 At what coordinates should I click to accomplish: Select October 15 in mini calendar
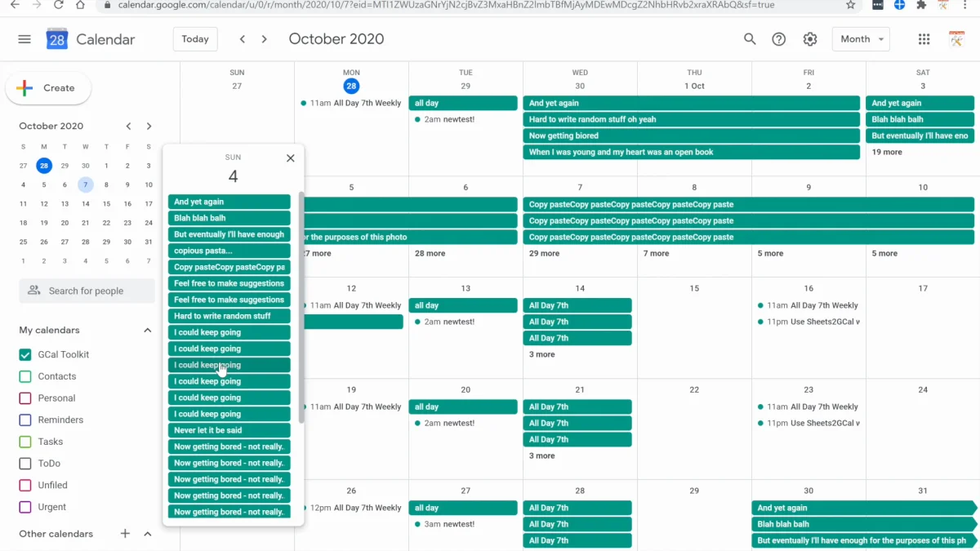(106, 204)
